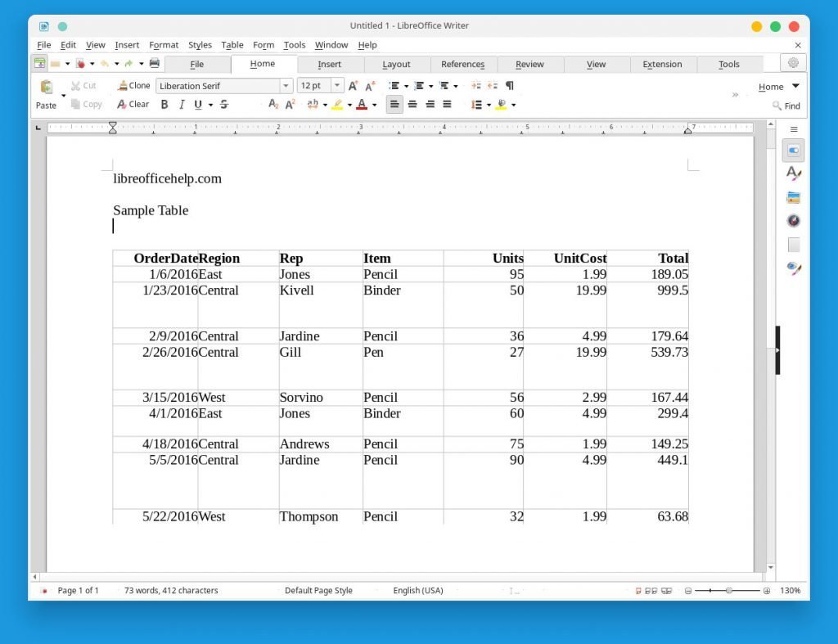
Task: Click Cut in the ribbon
Action: tap(83, 85)
